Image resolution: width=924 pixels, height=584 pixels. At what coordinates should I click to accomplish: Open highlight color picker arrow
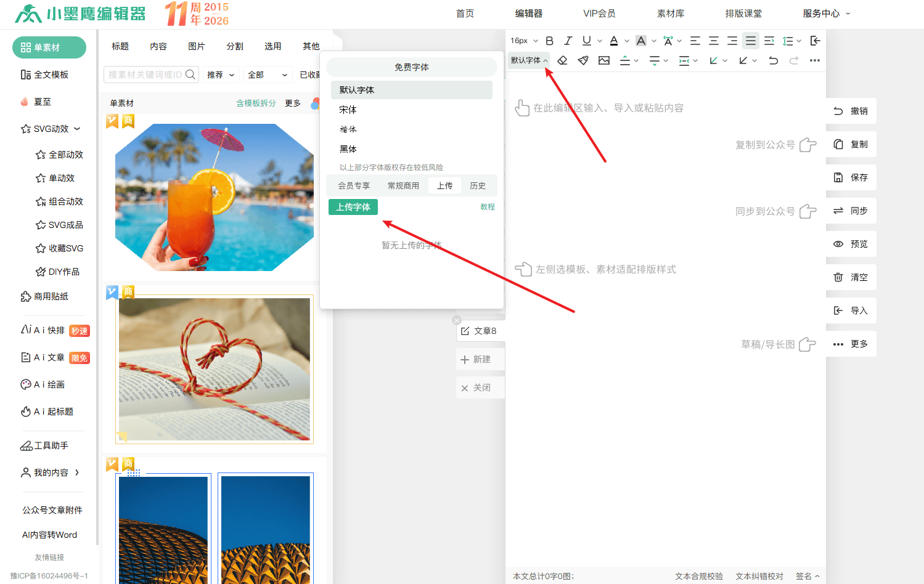tap(654, 41)
